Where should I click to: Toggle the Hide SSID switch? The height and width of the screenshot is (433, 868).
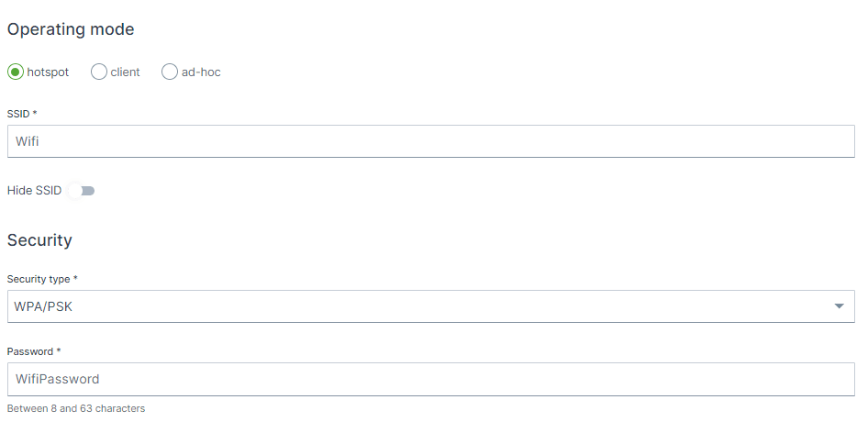[83, 191]
